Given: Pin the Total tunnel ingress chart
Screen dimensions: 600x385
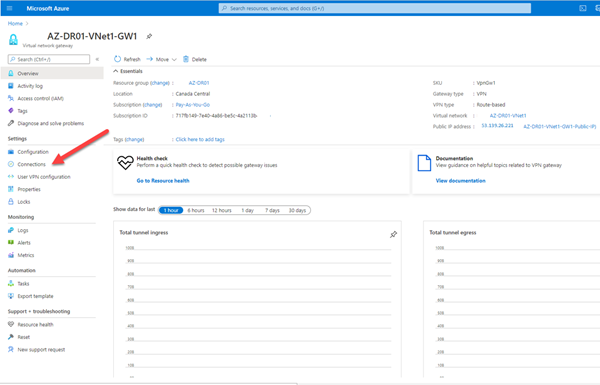Looking at the screenshot, I should 393,234.
